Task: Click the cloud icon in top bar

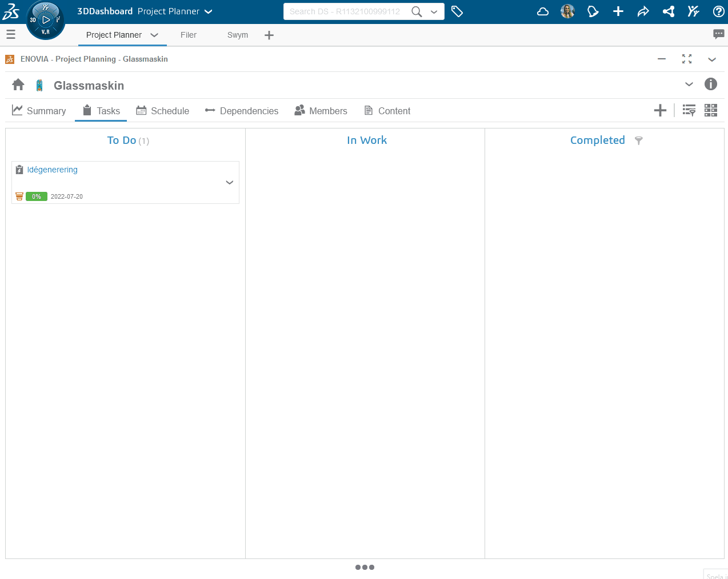Action: tap(543, 11)
